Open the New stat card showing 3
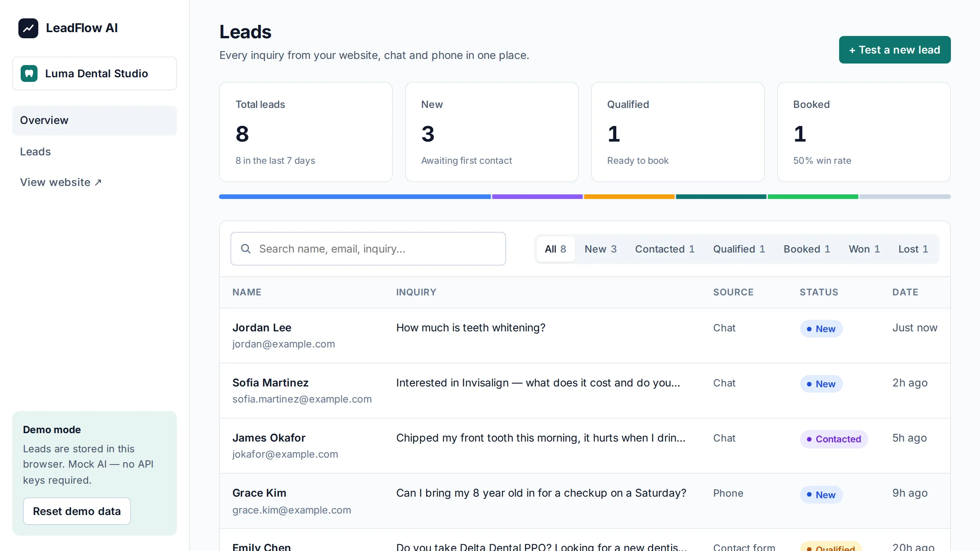 [492, 132]
